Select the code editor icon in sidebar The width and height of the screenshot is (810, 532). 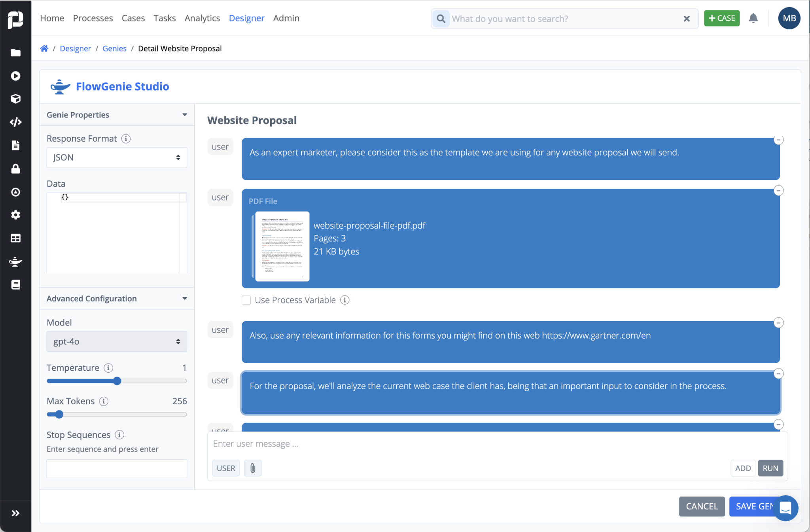(x=16, y=122)
